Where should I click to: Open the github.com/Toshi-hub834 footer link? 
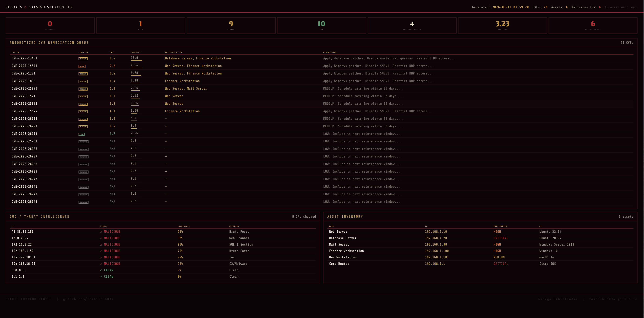(x=88, y=299)
